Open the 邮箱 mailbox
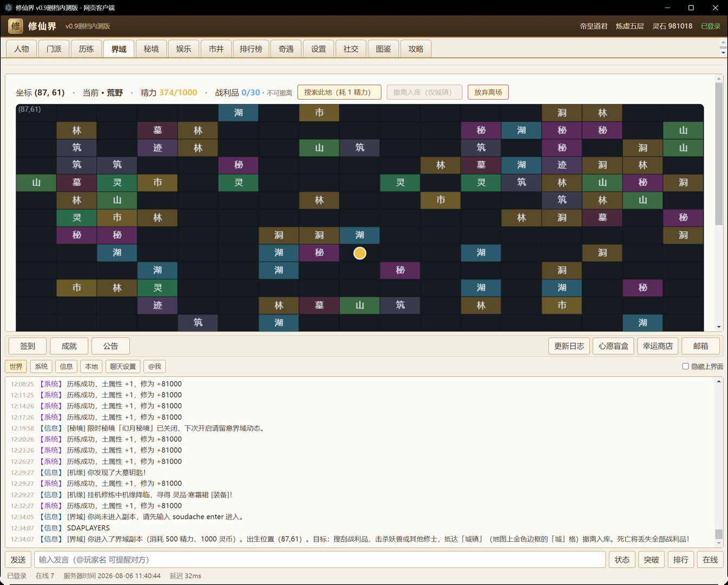 [x=701, y=346]
